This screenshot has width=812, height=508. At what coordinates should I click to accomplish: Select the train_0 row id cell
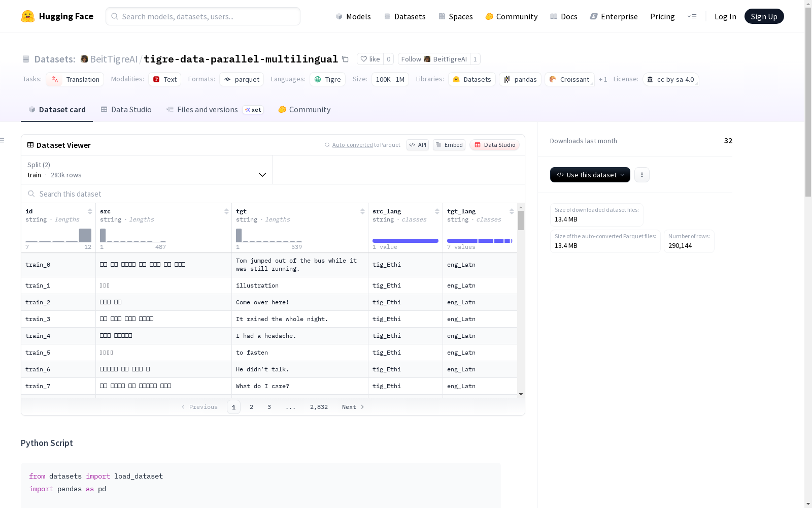(x=58, y=265)
